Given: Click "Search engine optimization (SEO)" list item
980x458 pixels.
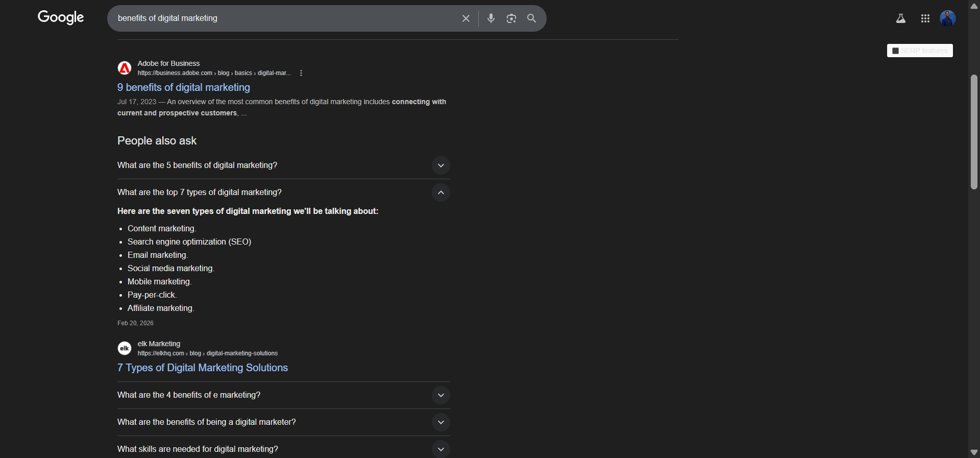Looking at the screenshot, I should click(x=189, y=242).
